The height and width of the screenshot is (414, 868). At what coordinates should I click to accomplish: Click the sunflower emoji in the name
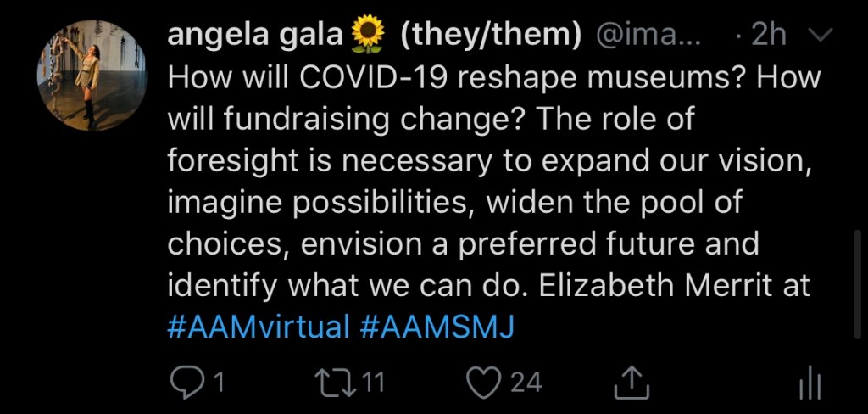coord(366,36)
